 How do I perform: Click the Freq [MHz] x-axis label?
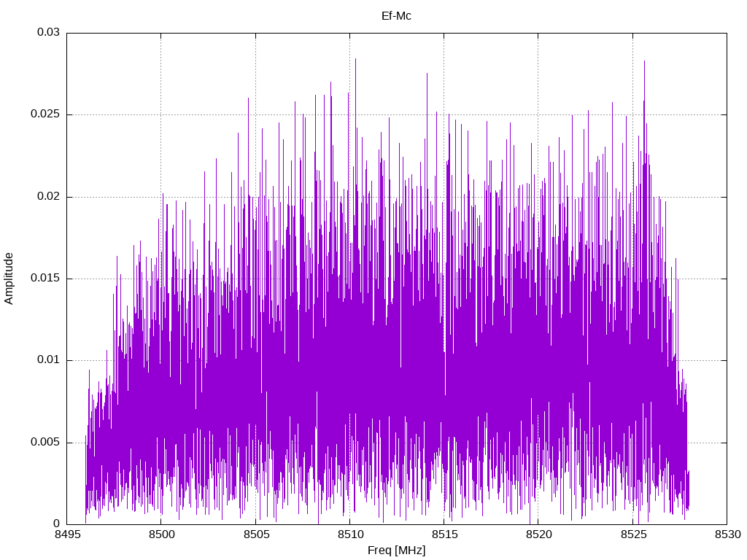(x=396, y=551)
